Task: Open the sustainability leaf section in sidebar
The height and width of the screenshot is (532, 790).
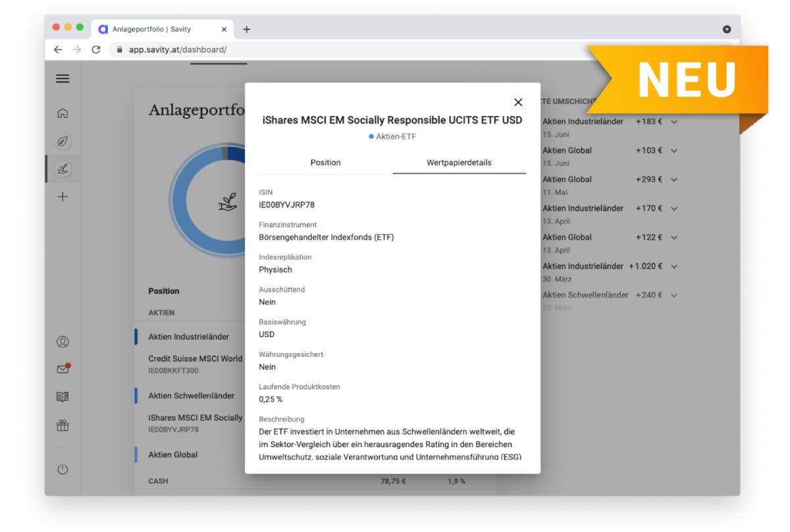Action: 63,141
